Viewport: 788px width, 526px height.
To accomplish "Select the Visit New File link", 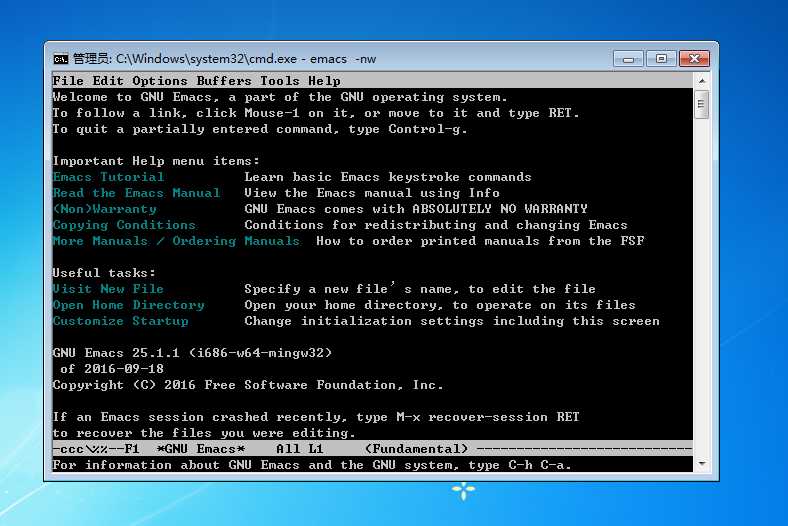I will click(x=108, y=289).
